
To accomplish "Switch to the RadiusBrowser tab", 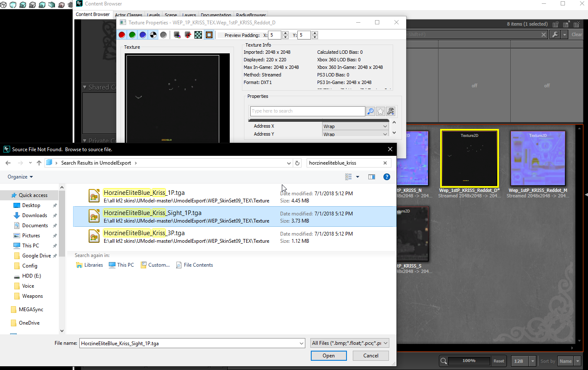I will [x=251, y=15].
